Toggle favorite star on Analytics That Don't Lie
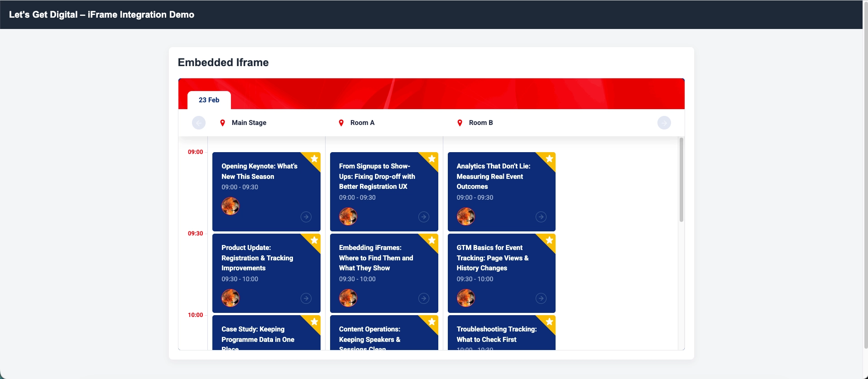Viewport: 868px width, 379px height. [549, 158]
